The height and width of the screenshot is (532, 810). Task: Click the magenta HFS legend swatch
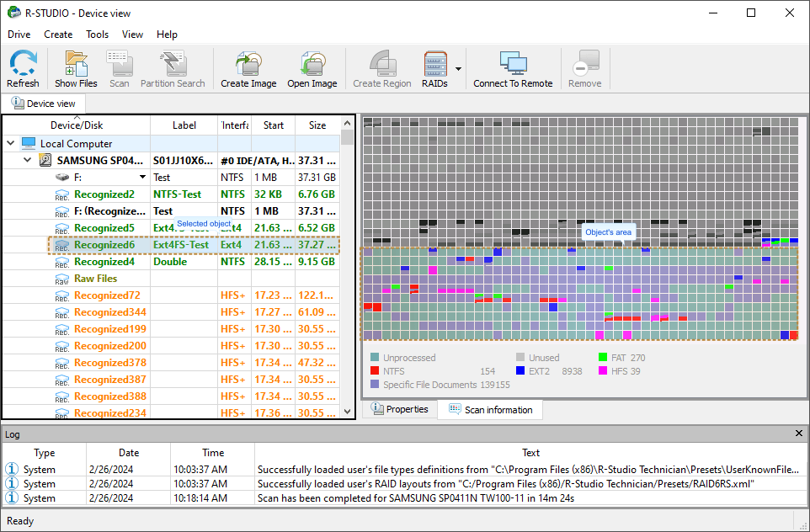tap(602, 371)
